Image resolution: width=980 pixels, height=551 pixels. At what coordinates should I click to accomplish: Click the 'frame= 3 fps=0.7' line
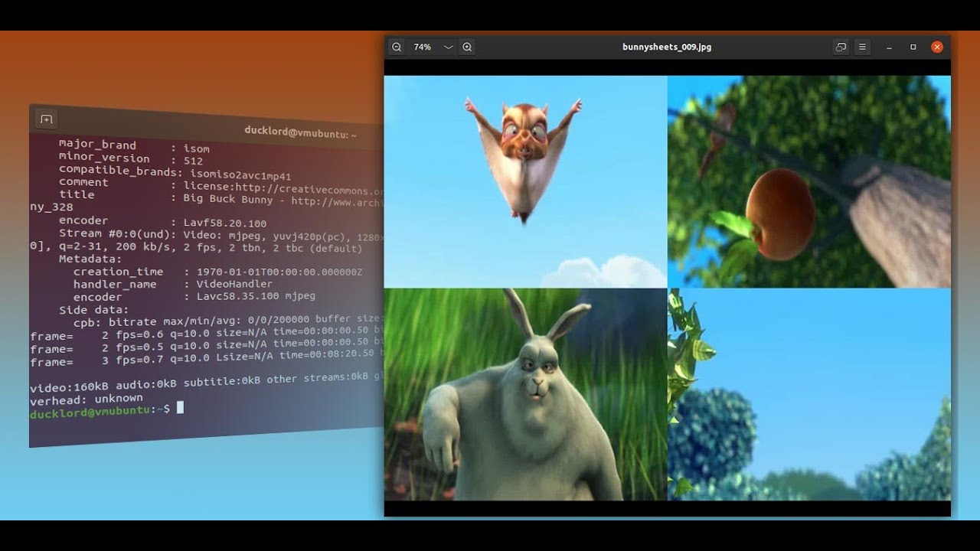[x=207, y=357]
